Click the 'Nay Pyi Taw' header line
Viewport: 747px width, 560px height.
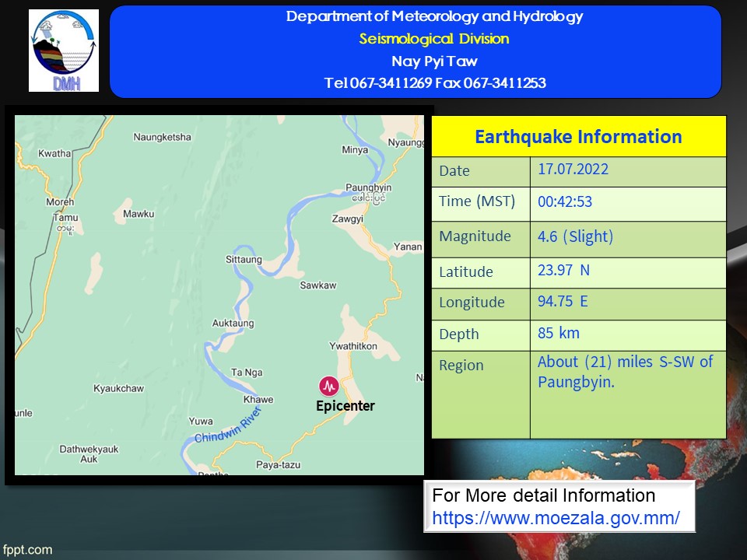tap(434, 61)
